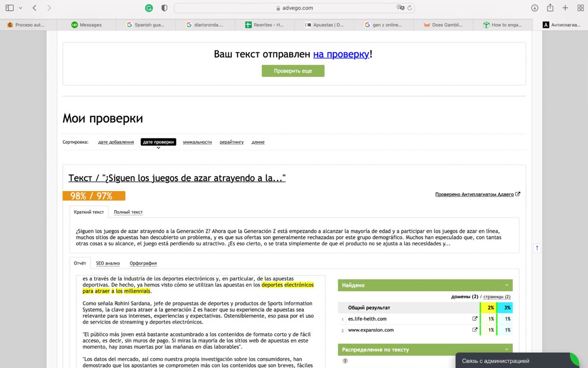Click the green Grammarly extension icon
The height and width of the screenshot is (368, 588).
(149, 8)
